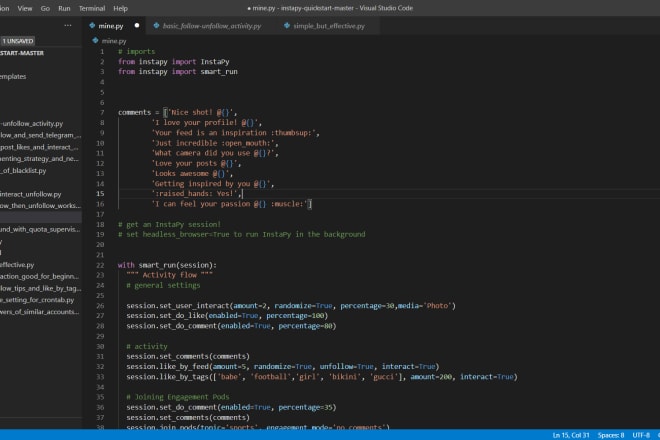This screenshot has width=660, height=440.
Task: Click UTF-8 encoding status item
Action: coord(641,435)
